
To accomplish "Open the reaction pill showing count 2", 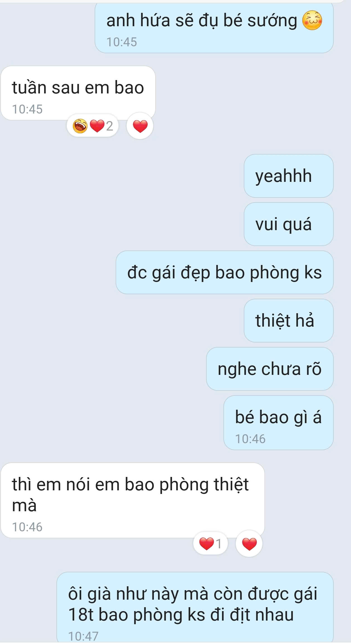I will click(x=93, y=126).
